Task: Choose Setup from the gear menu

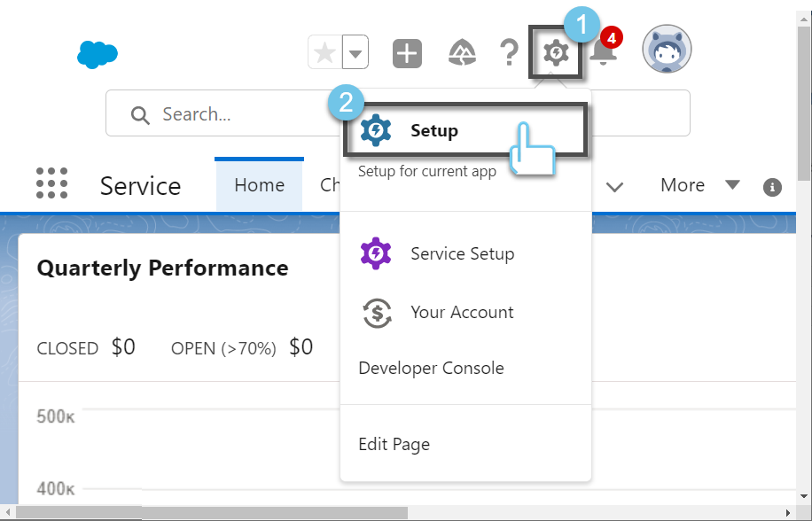Action: 465,130
